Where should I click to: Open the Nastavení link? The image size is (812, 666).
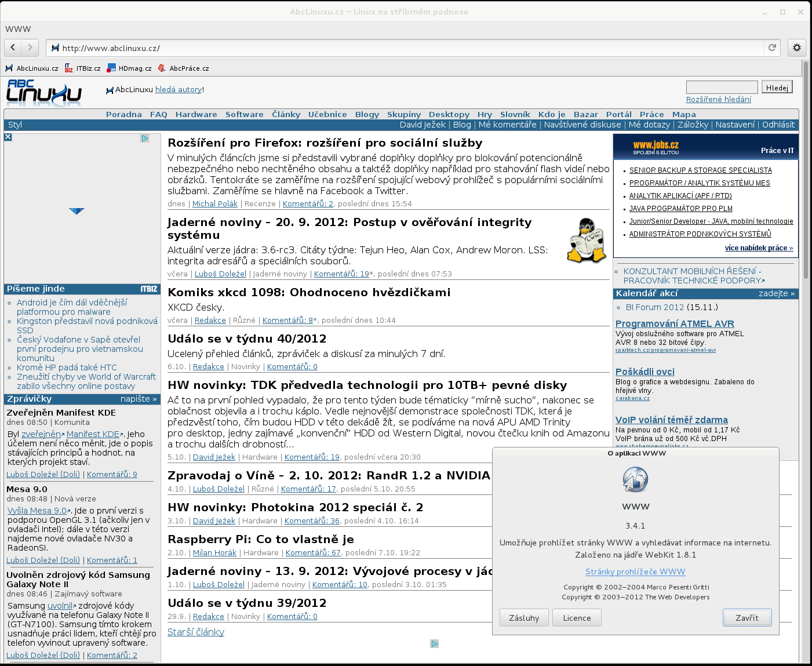click(735, 125)
